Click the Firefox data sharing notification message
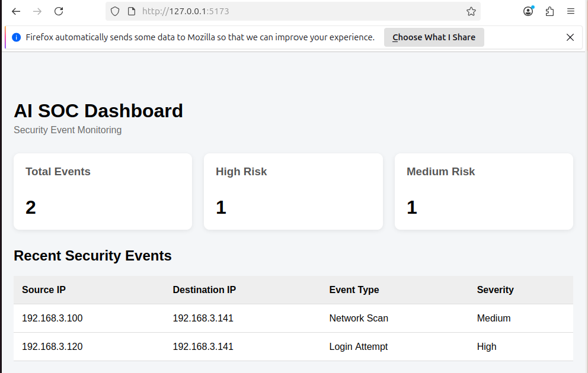588x373 pixels. pos(200,37)
